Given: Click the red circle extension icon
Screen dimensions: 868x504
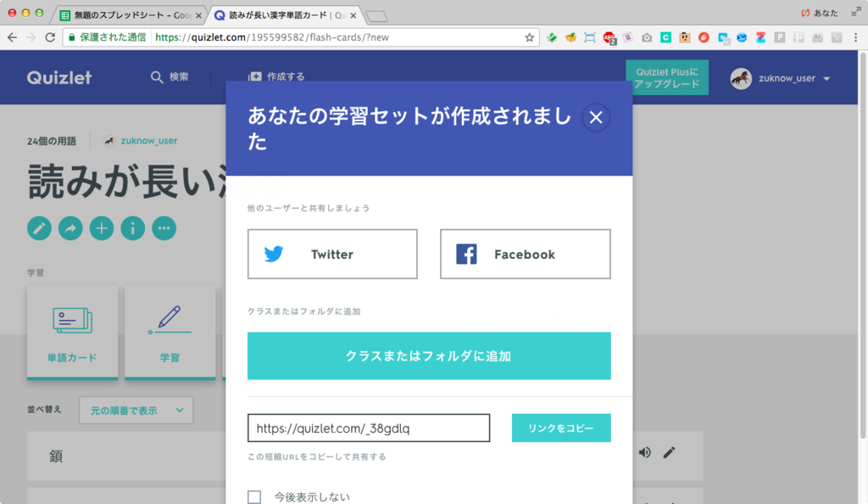Looking at the screenshot, I should coord(704,37).
